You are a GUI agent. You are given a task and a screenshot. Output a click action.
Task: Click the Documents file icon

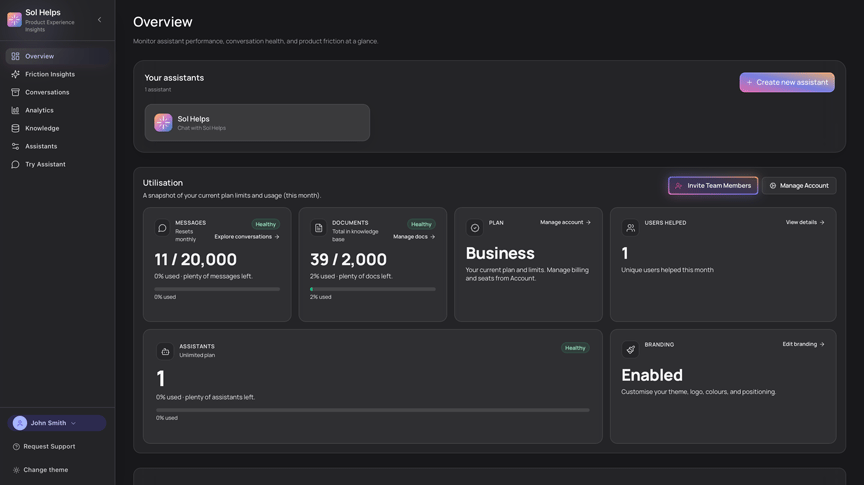(x=318, y=228)
